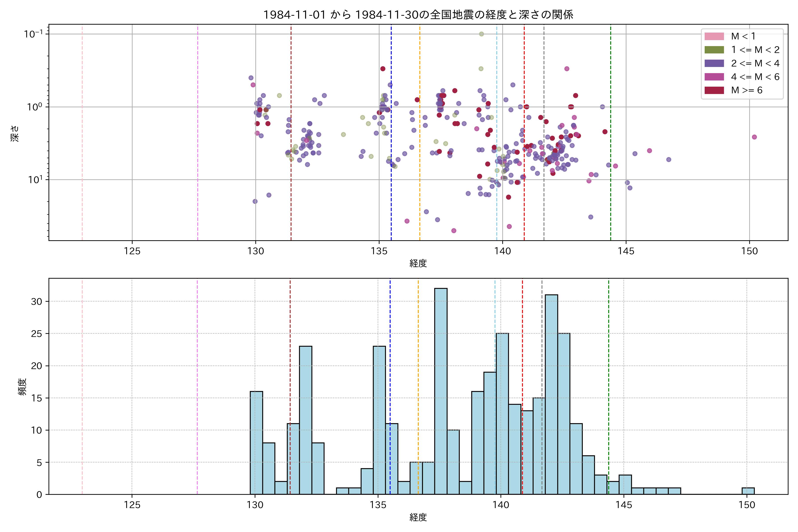
Task: Click the magenta scatter point near longitude 150
Action: pos(754,137)
